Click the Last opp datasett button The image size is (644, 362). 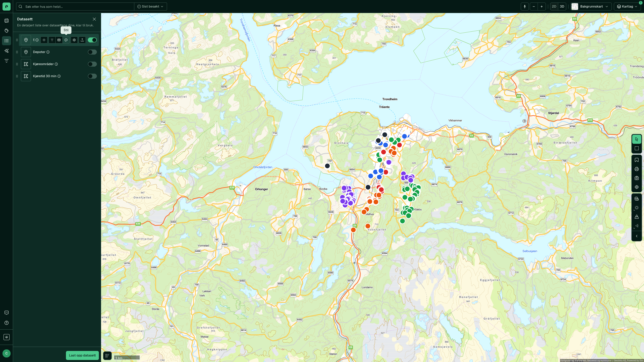coord(82,355)
